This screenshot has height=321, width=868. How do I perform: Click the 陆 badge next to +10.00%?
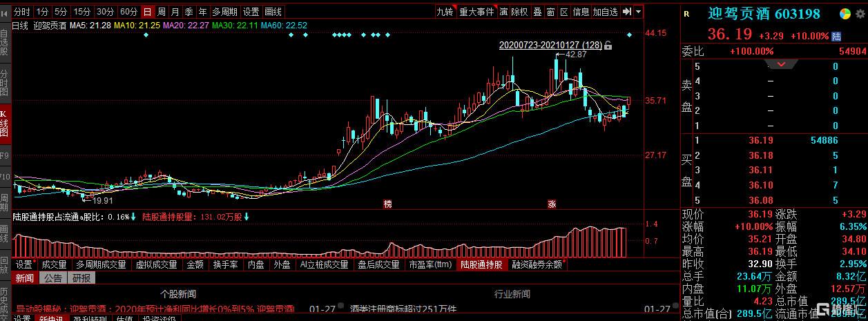[836, 36]
